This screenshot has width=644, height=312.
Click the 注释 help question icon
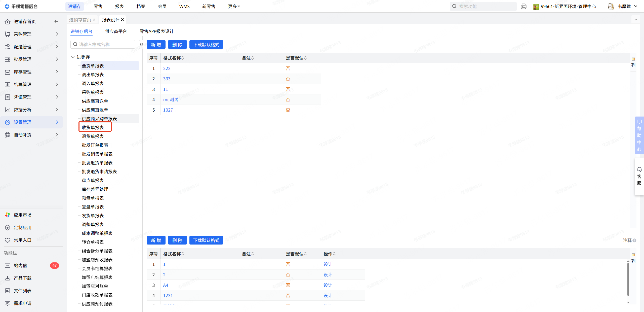[x=634, y=240]
